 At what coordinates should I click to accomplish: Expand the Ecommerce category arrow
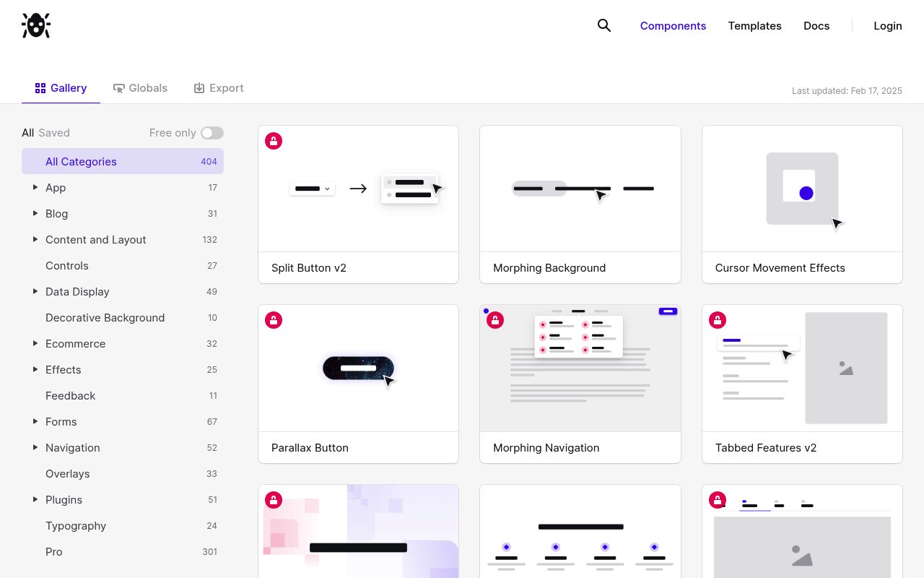pyautogui.click(x=35, y=344)
